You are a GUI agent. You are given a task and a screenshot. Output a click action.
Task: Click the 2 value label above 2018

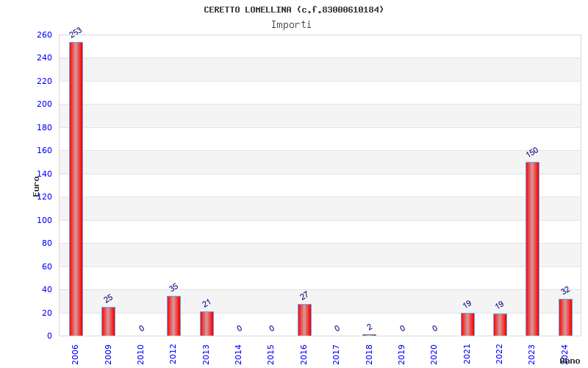click(x=370, y=327)
